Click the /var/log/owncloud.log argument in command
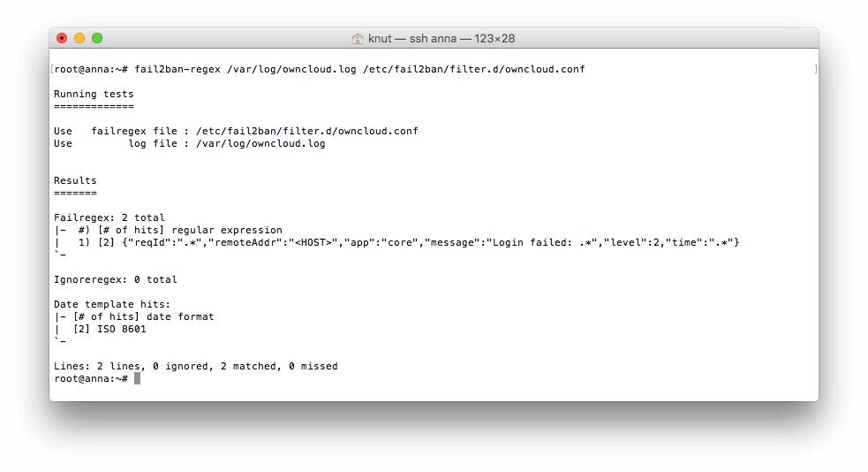868x472 pixels. 291,69
